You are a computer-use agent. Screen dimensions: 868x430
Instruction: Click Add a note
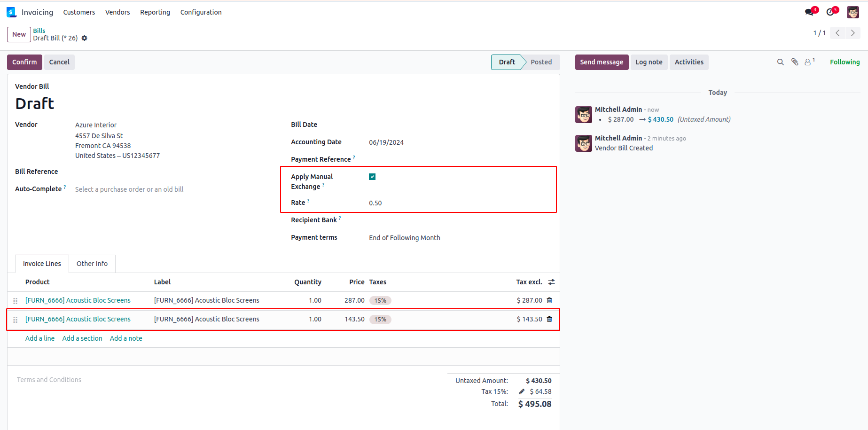(x=126, y=338)
